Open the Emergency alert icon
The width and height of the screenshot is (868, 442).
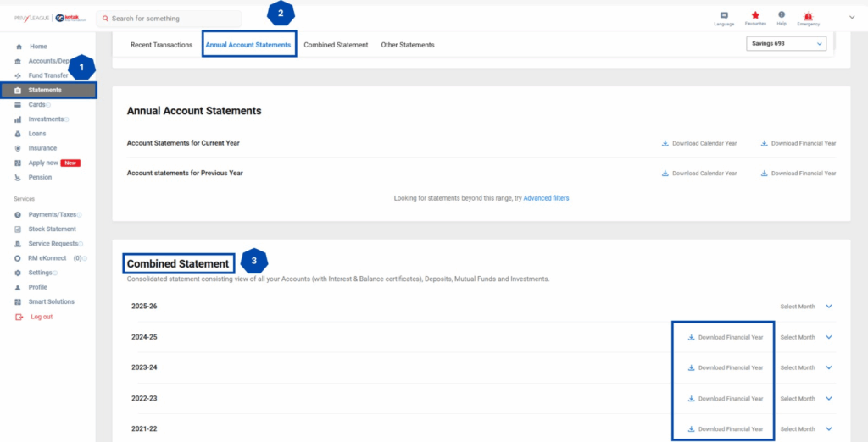pos(808,16)
